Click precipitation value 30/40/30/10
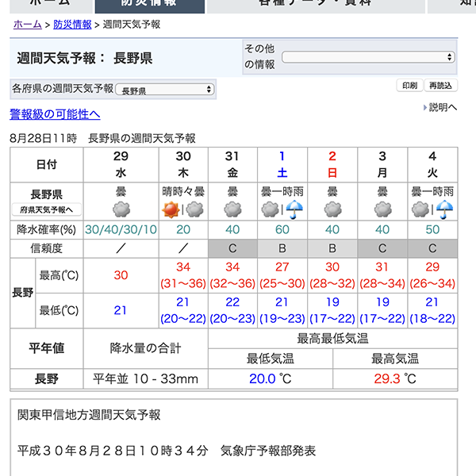 pyautogui.click(x=121, y=230)
